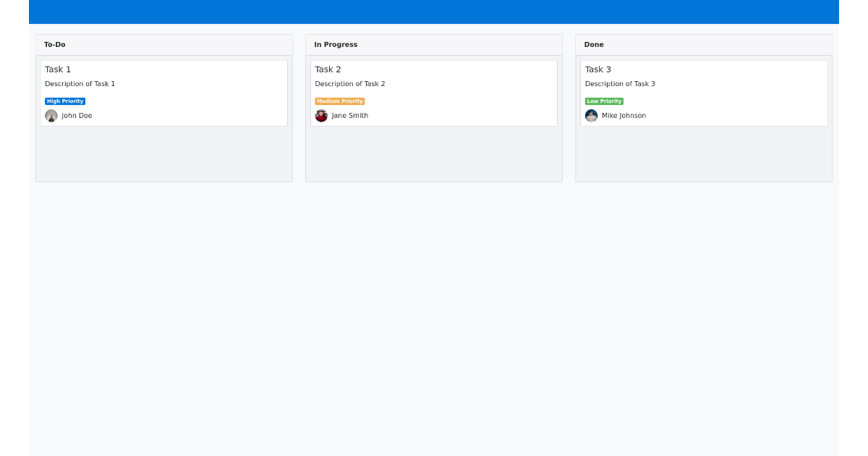Click the Task 3 title

click(598, 69)
